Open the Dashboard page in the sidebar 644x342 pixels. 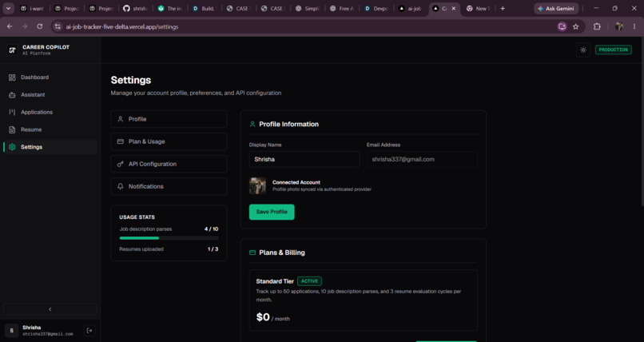coord(50,78)
